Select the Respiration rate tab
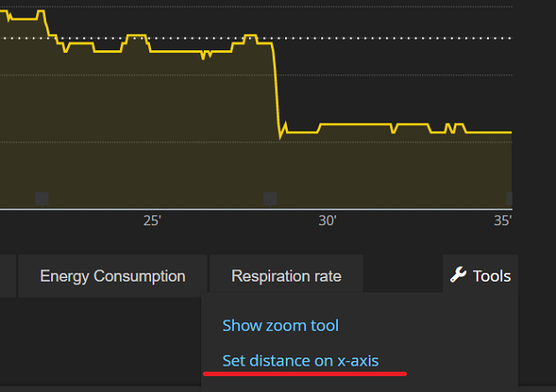The image size is (556, 392). click(x=286, y=276)
